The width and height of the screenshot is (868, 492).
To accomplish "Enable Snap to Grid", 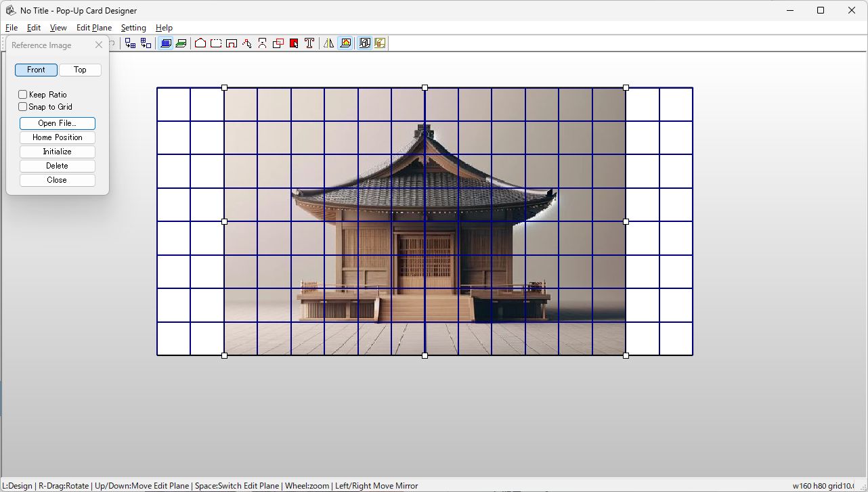I will coord(22,106).
